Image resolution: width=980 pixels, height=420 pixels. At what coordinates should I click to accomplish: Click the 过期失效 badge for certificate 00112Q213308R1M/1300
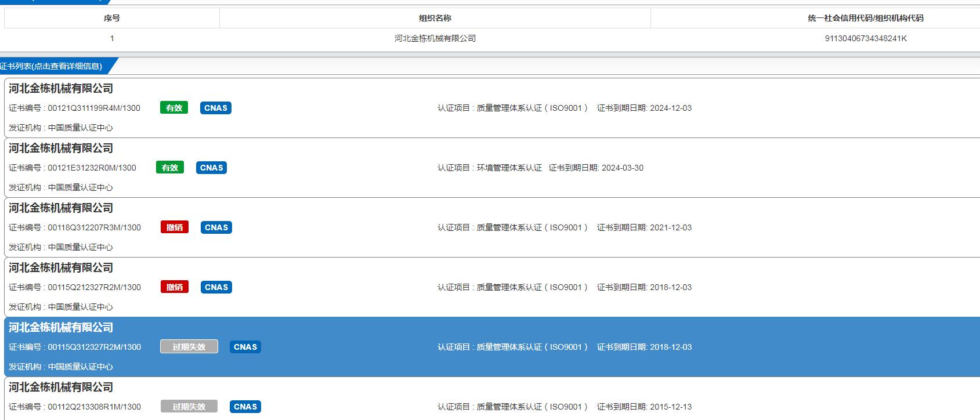[189, 407]
